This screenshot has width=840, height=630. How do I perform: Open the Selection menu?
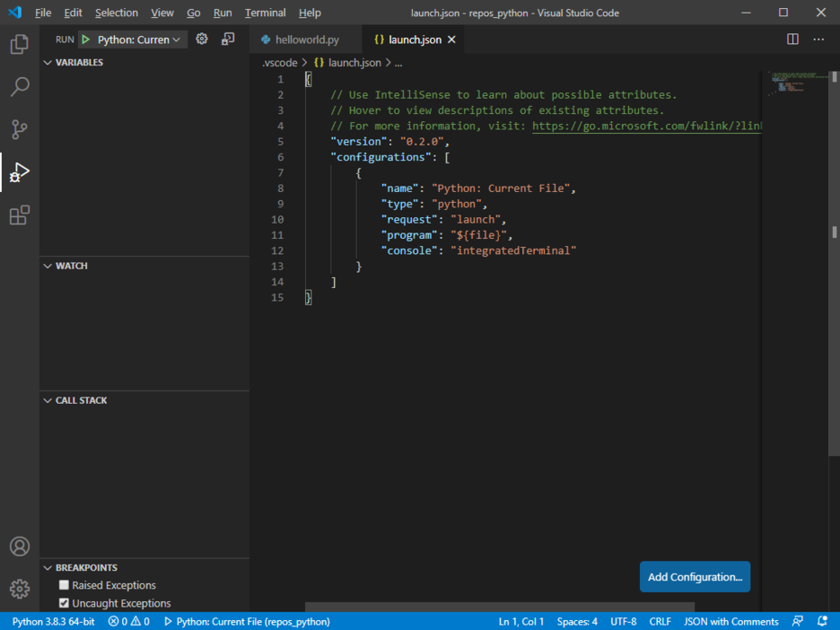[x=117, y=13]
